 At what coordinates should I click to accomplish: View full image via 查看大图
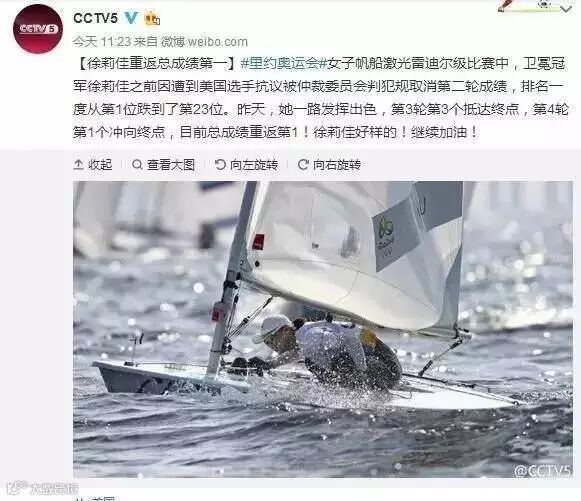point(163,165)
